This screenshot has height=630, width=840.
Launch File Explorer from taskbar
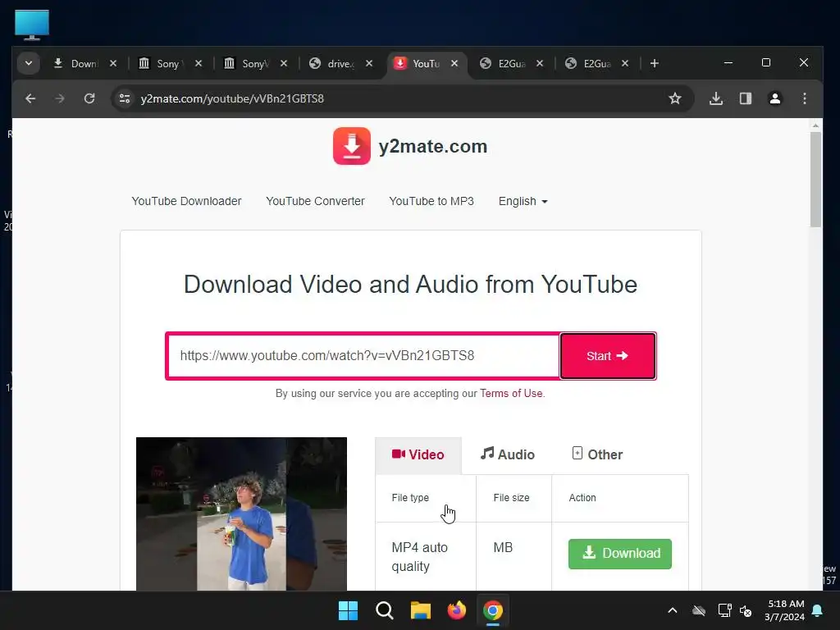(x=421, y=610)
